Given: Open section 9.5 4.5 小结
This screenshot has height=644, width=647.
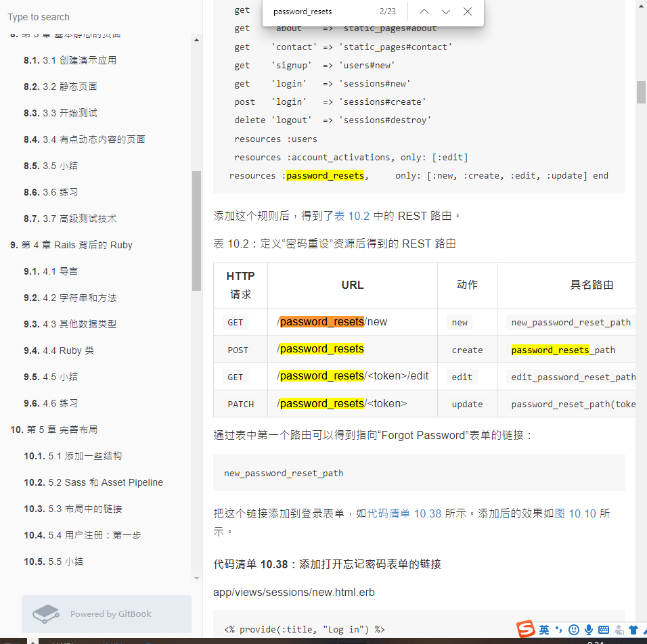Looking at the screenshot, I should [51, 377].
